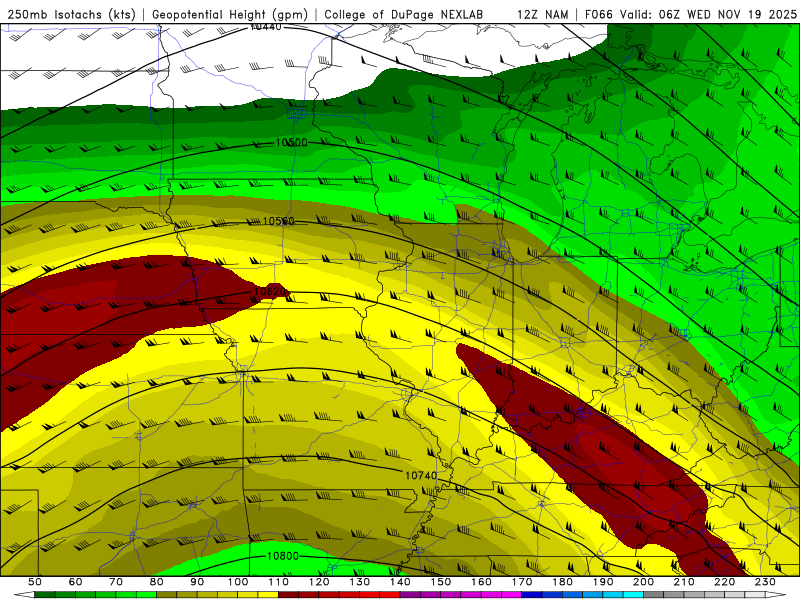Screen dimensions: 800x600
Task: Click the colorbar scale label 80
Action: [x=157, y=582]
